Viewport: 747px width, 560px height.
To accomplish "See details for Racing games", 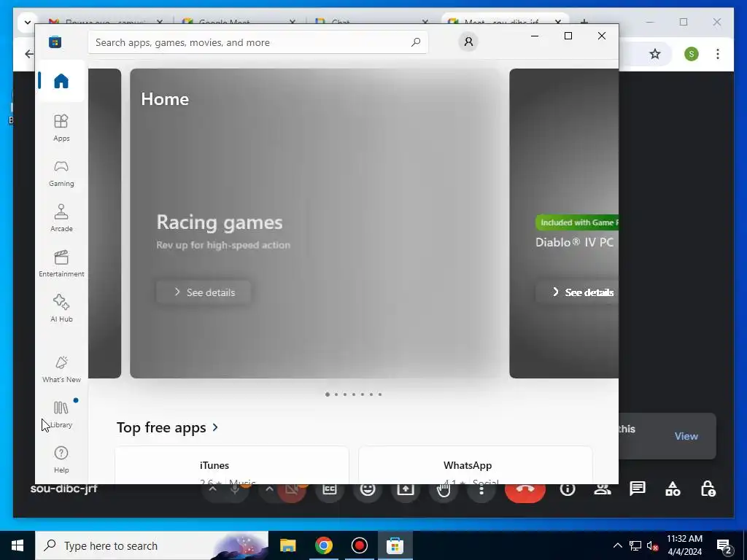I will pyautogui.click(x=204, y=292).
